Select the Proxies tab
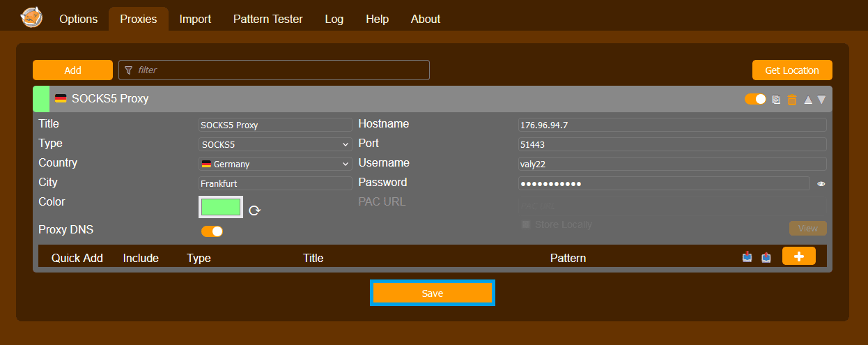868x345 pixels. click(x=139, y=19)
